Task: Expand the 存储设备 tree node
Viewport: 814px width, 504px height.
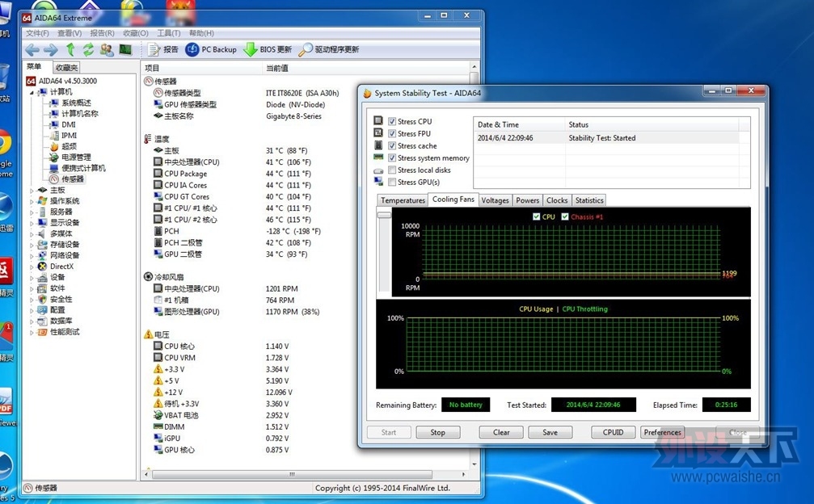Action: (x=32, y=245)
